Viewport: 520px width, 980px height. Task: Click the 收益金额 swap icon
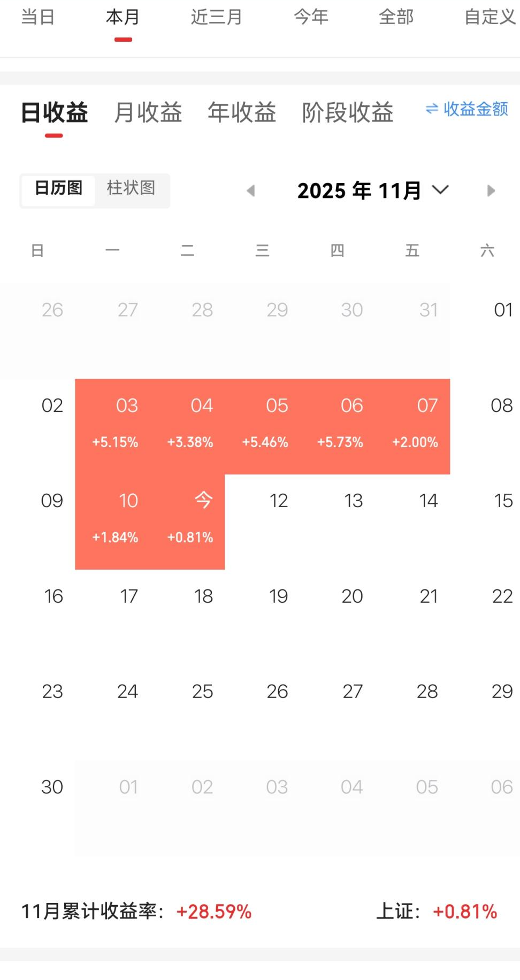[431, 109]
